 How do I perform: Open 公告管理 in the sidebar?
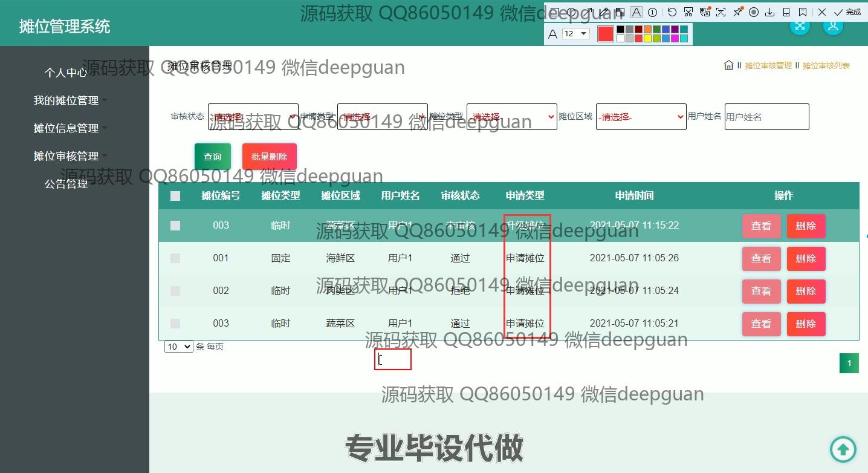pos(66,184)
